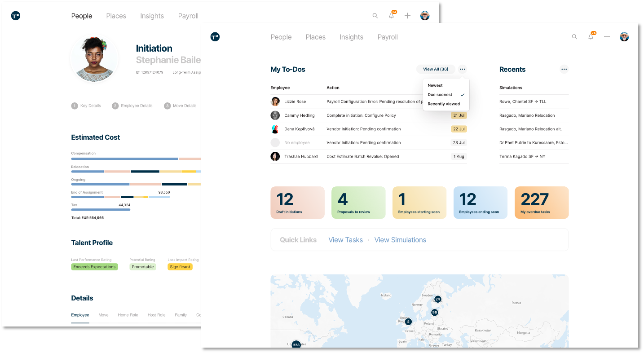Toggle off the Due soonest checkmark
Screen dimensions: 644x353
(x=462, y=94)
